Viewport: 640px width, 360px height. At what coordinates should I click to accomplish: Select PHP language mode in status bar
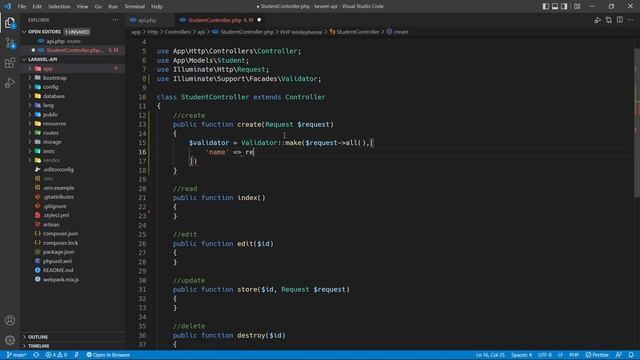[x=574, y=355]
